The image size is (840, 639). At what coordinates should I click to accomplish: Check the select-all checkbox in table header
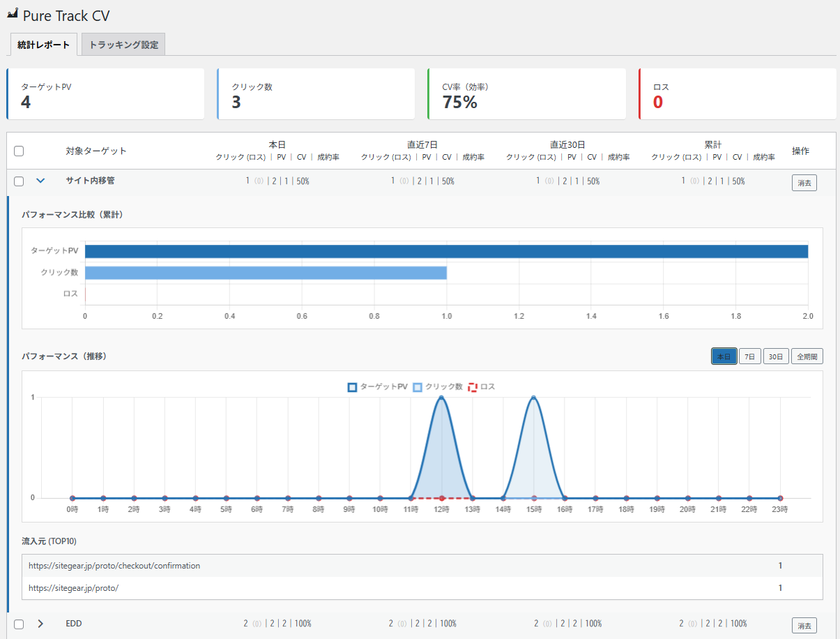click(x=19, y=151)
